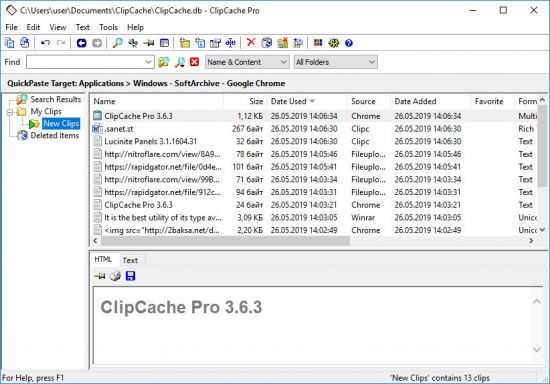Click the paste clip toolbar icon
Image resolution: width=550 pixels, height=384 pixels.
pos(25,43)
